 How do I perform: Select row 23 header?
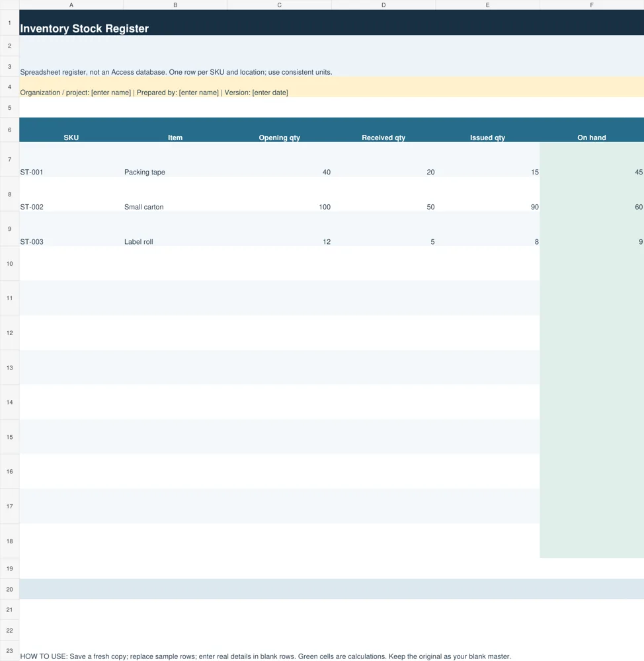pyautogui.click(x=10, y=651)
